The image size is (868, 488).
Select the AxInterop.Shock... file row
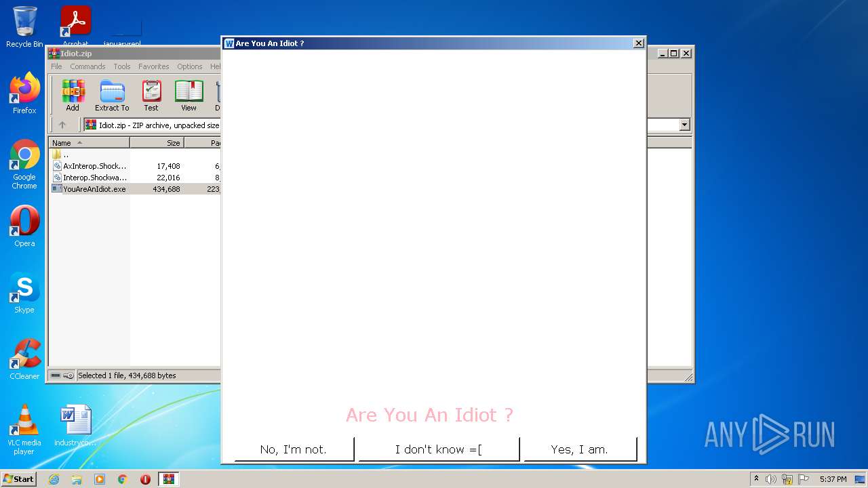pyautogui.click(x=134, y=166)
